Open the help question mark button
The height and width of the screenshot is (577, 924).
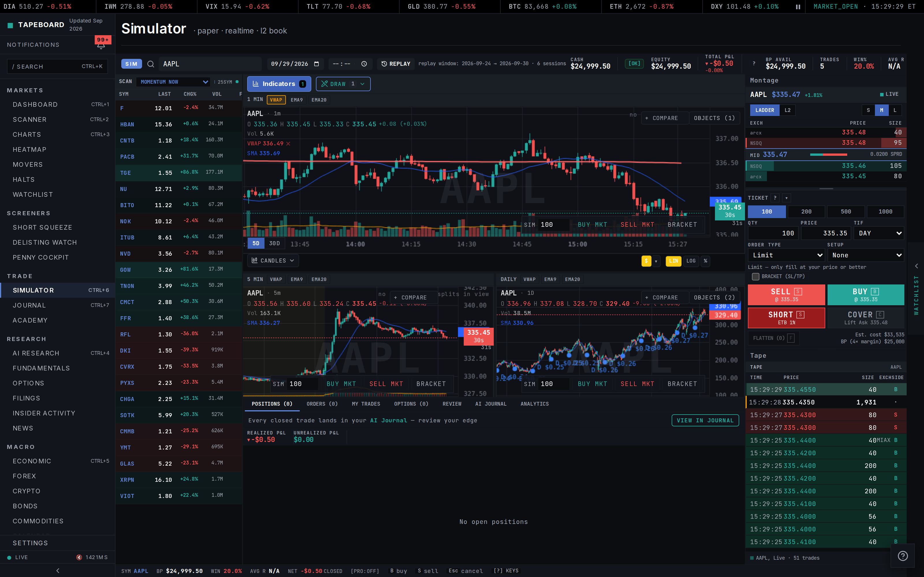pos(903,556)
